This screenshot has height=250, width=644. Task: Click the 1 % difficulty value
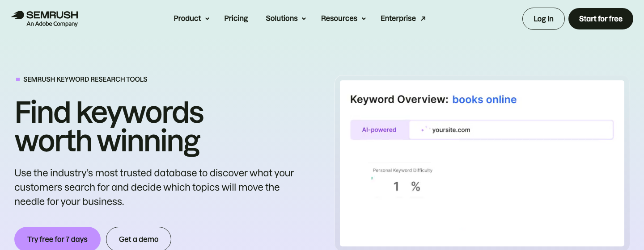tap(407, 186)
